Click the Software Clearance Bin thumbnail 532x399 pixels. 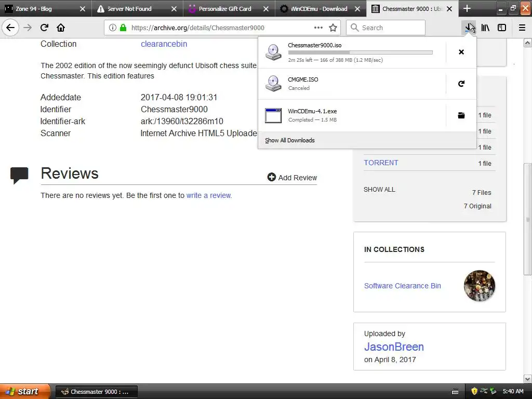480,286
